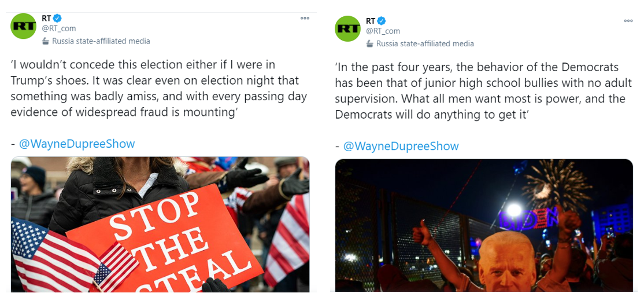Open the Biden fireworks celebration image

click(x=484, y=225)
